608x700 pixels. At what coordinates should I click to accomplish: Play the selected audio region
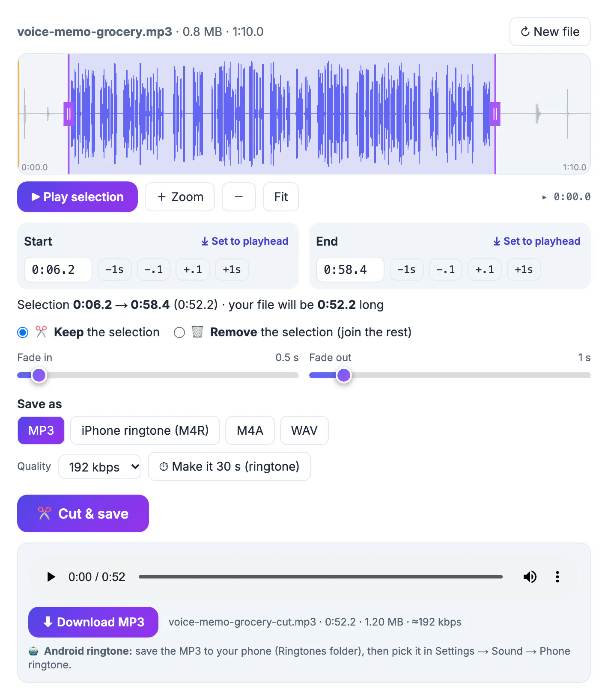click(x=77, y=197)
